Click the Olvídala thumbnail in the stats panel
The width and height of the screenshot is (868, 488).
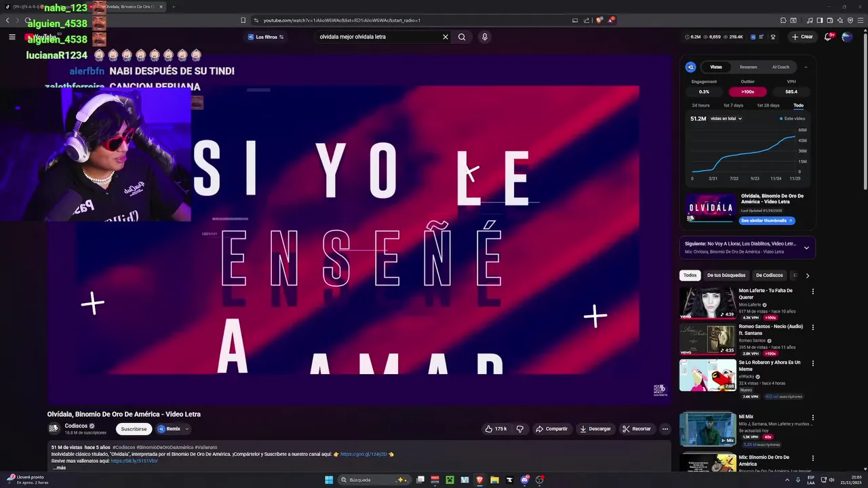click(x=711, y=207)
